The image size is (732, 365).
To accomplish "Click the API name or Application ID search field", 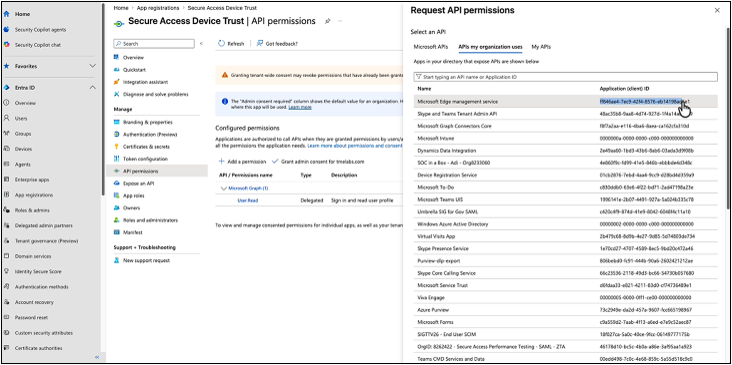I will click(x=565, y=77).
